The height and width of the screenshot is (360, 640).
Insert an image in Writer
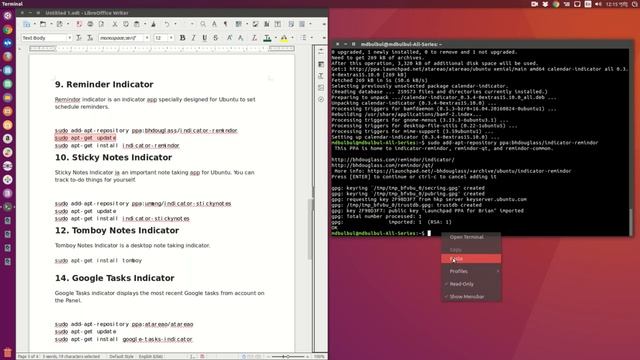pyautogui.click(x=256, y=24)
